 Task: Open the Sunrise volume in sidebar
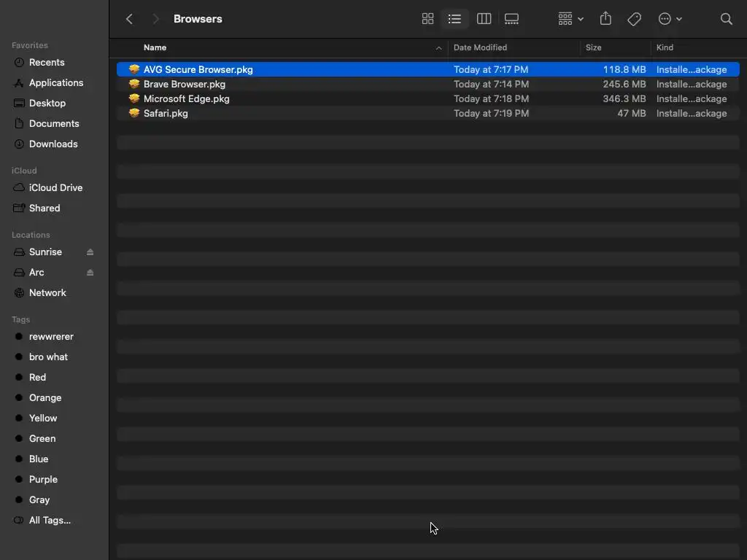point(45,252)
